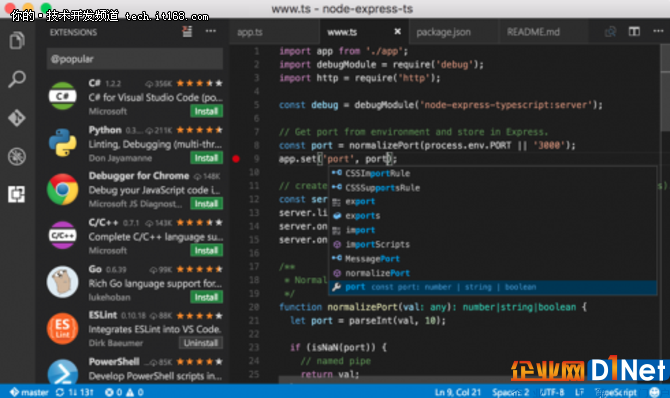670x398 pixels.
Task: Open the ESLint extension logo
Action: [x=62, y=328]
